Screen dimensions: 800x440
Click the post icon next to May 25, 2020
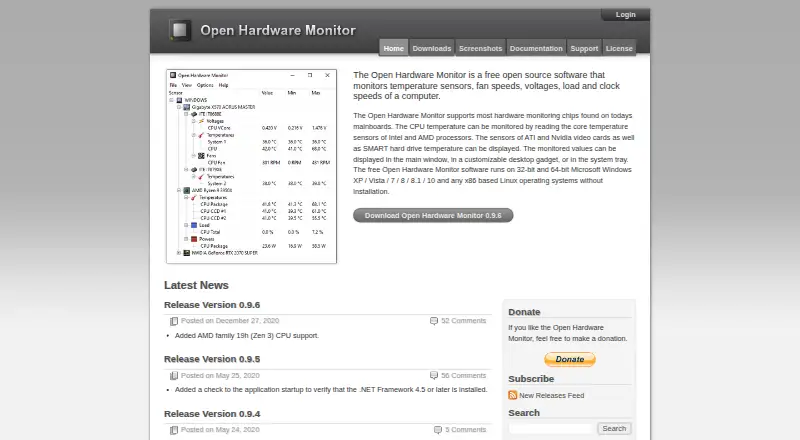174,376
